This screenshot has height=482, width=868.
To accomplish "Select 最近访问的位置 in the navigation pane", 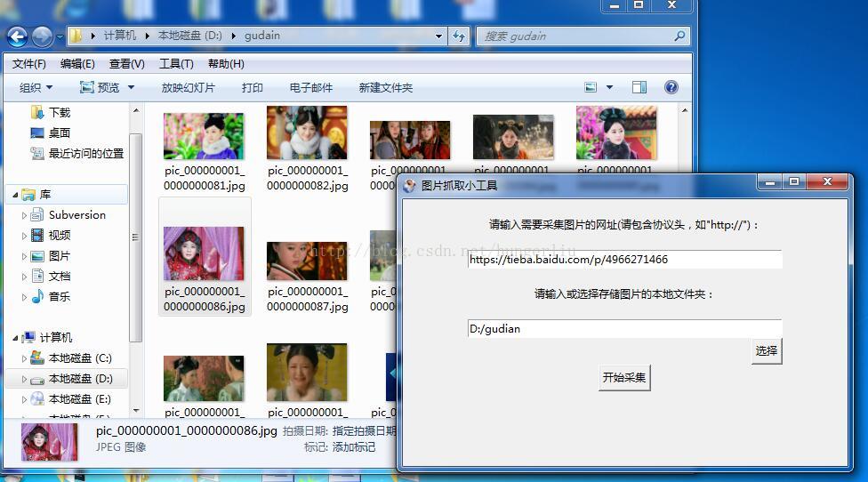I will [85, 153].
